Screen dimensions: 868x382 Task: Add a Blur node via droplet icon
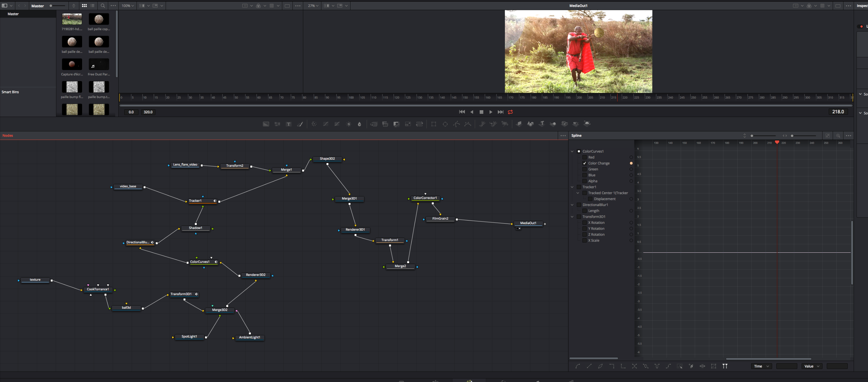coord(359,124)
